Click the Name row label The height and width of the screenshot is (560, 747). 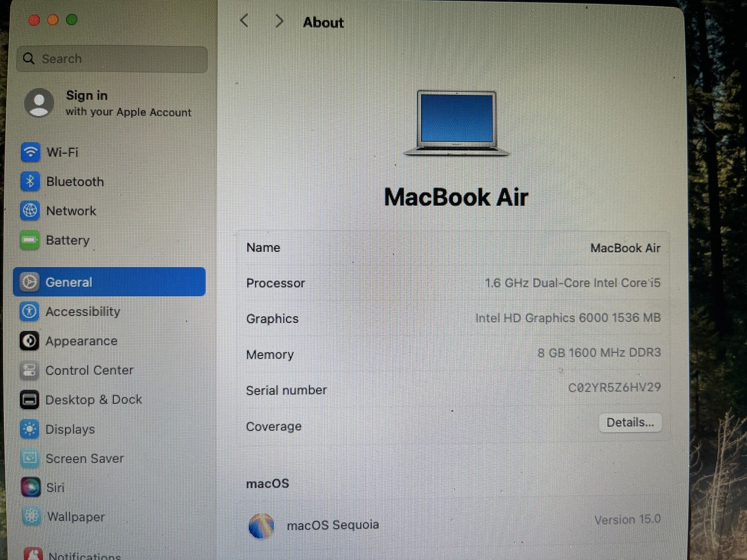pos(263,248)
